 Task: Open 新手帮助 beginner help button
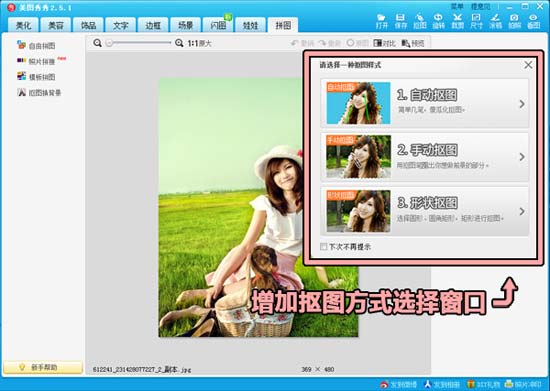[x=43, y=367]
